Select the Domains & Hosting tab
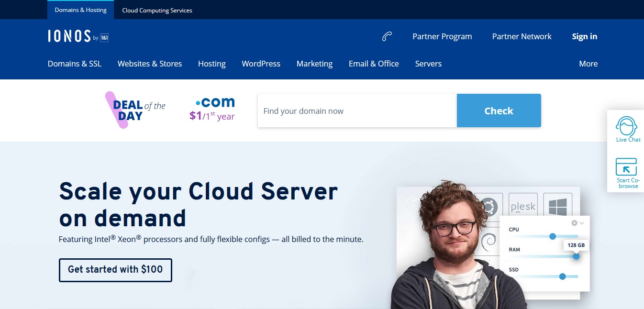Screen dimensions: 644x309 (80, 10)
